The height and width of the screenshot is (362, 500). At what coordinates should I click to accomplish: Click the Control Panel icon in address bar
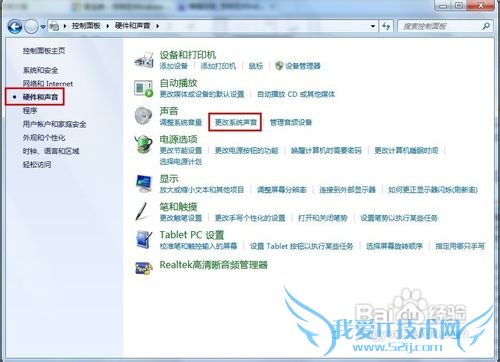54,26
